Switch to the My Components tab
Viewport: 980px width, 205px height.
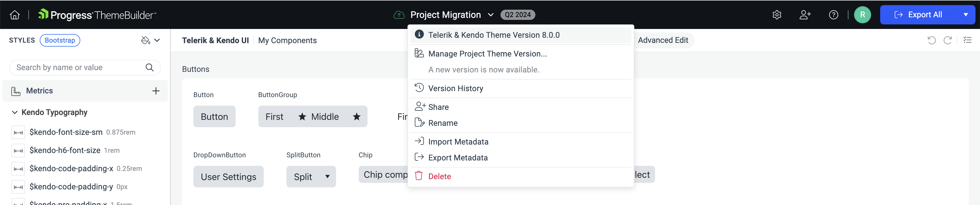[x=287, y=40]
